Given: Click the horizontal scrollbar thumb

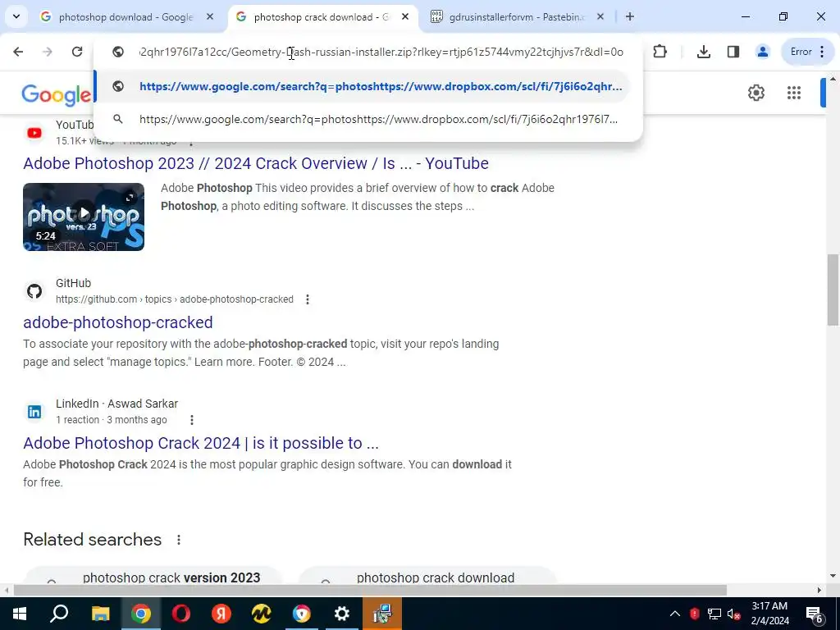Looking at the screenshot, I should tap(370, 590).
